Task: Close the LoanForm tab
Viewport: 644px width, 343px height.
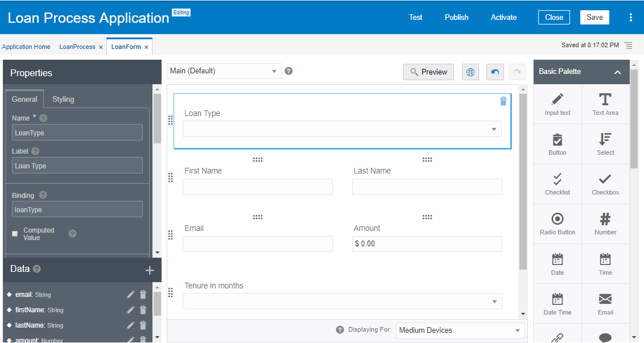Action: coord(146,47)
